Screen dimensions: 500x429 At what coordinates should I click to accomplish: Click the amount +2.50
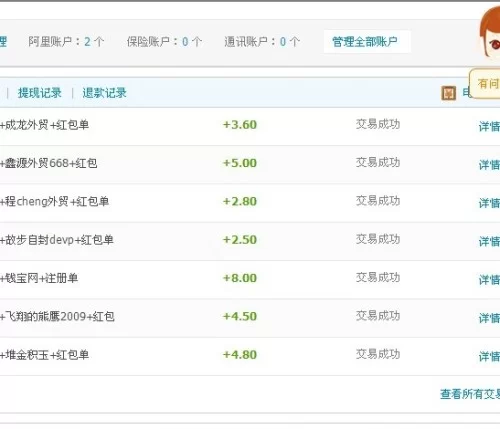click(x=240, y=240)
